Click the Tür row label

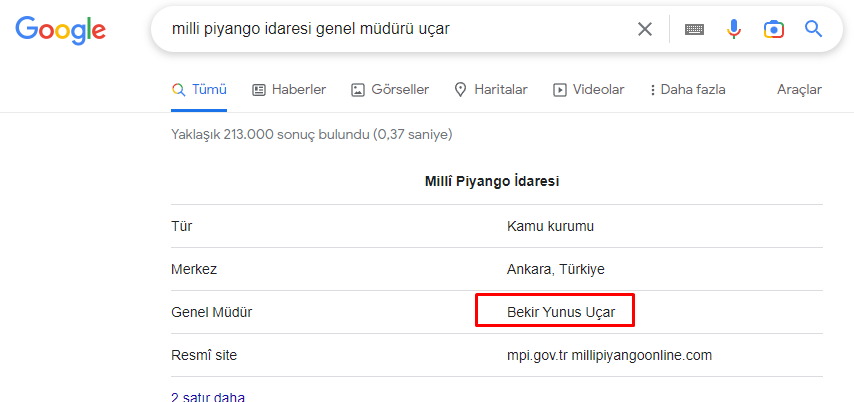pyautogui.click(x=181, y=226)
